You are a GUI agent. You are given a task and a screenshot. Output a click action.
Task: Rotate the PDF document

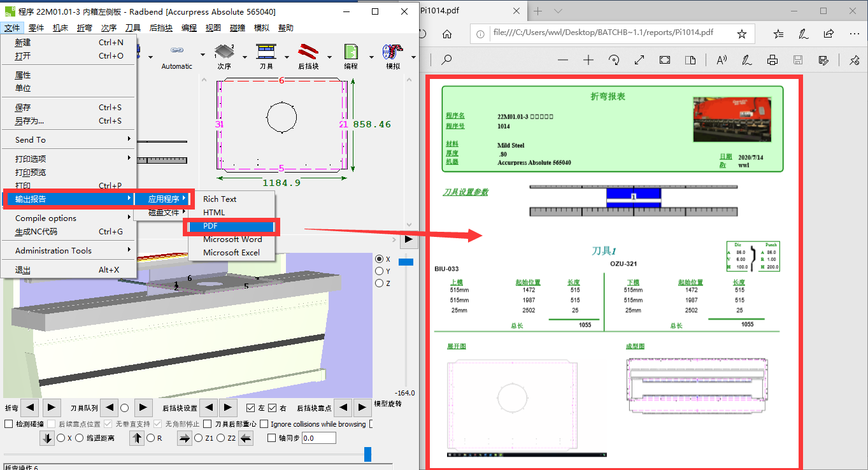[x=614, y=60]
